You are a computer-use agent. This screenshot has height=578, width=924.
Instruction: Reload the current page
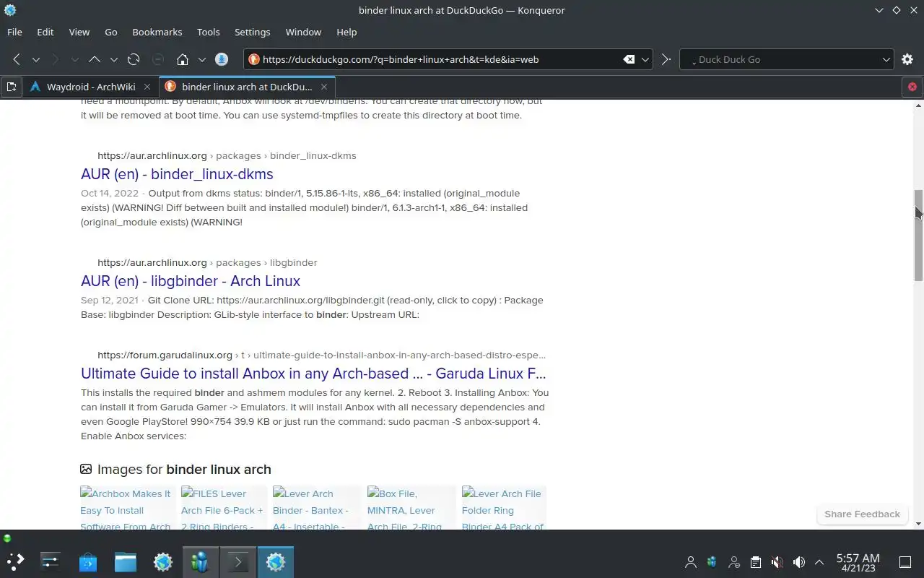pos(134,59)
